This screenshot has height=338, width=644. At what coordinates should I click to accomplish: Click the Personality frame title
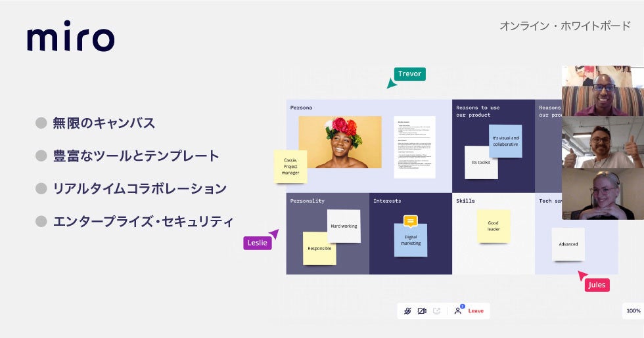coord(308,201)
